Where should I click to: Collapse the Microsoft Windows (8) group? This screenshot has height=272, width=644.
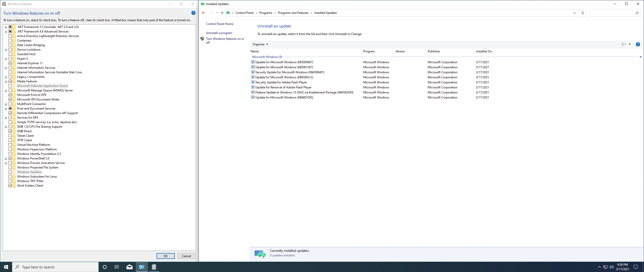(640, 57)
